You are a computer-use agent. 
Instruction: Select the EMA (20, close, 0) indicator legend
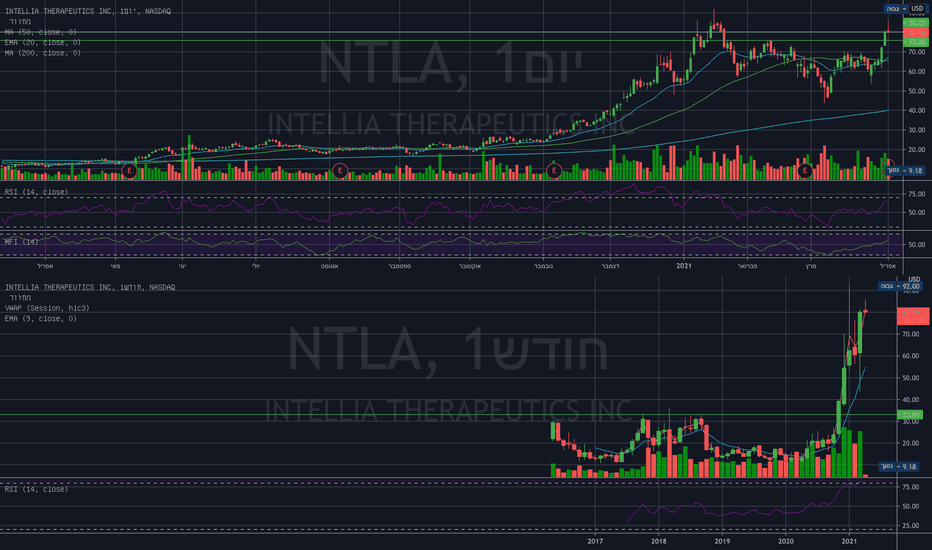click(43, 43)
